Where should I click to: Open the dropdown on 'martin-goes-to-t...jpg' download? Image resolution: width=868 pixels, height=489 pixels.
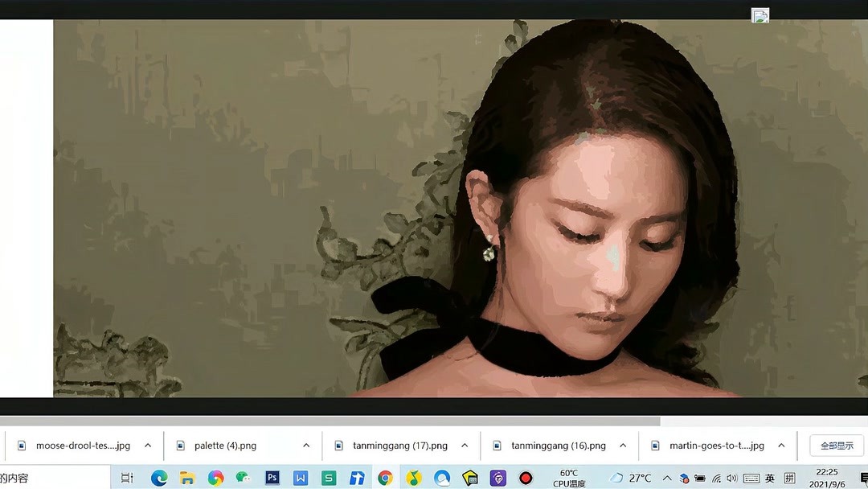click(781, 445)
